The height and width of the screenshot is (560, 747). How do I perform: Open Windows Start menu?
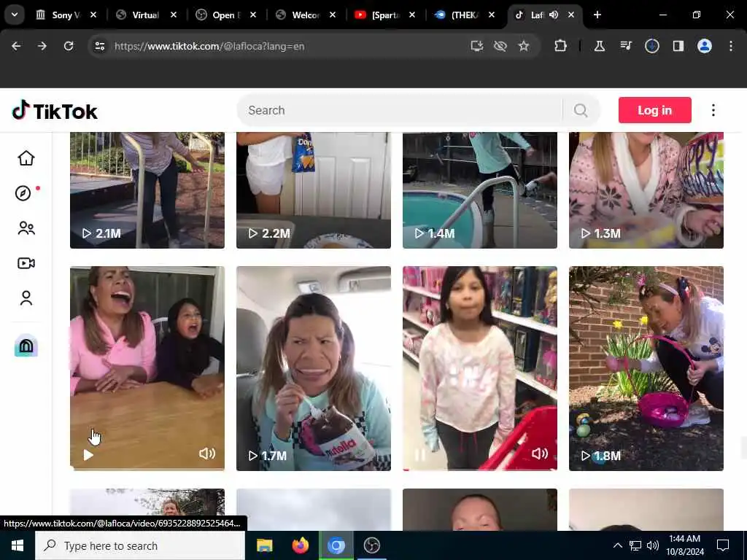click(x=18, y=545)
